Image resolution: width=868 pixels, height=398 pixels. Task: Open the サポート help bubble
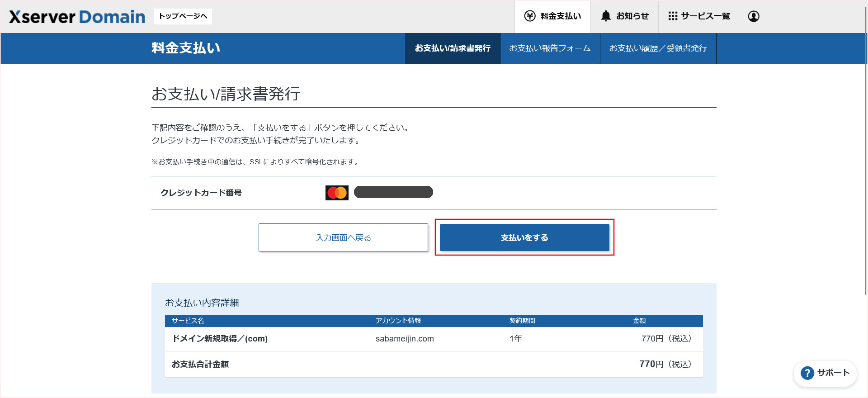coord(825,373)
